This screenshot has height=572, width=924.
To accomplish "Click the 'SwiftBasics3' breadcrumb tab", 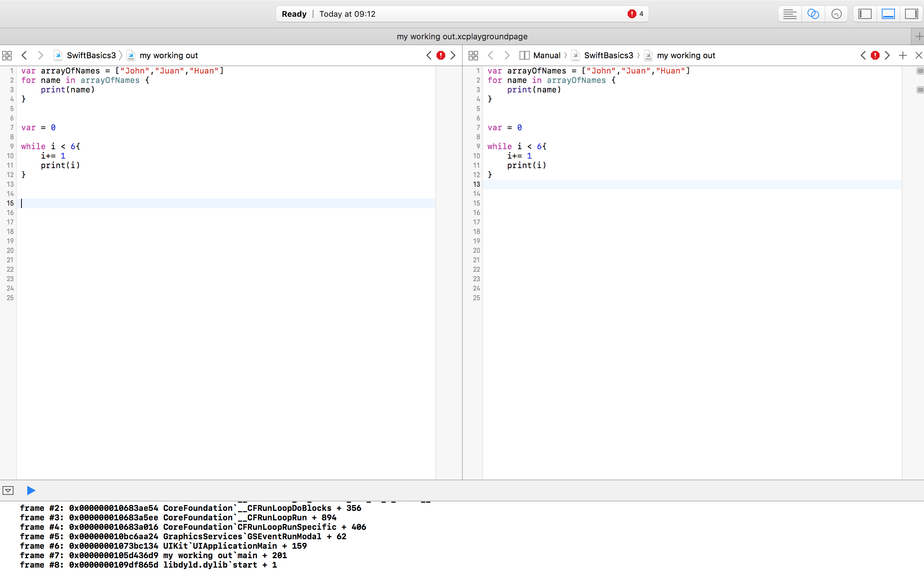I will (91, 55).
